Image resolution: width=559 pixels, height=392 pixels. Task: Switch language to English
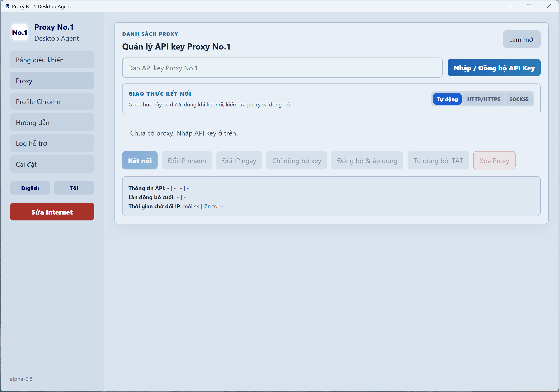(x=30, y=188)
